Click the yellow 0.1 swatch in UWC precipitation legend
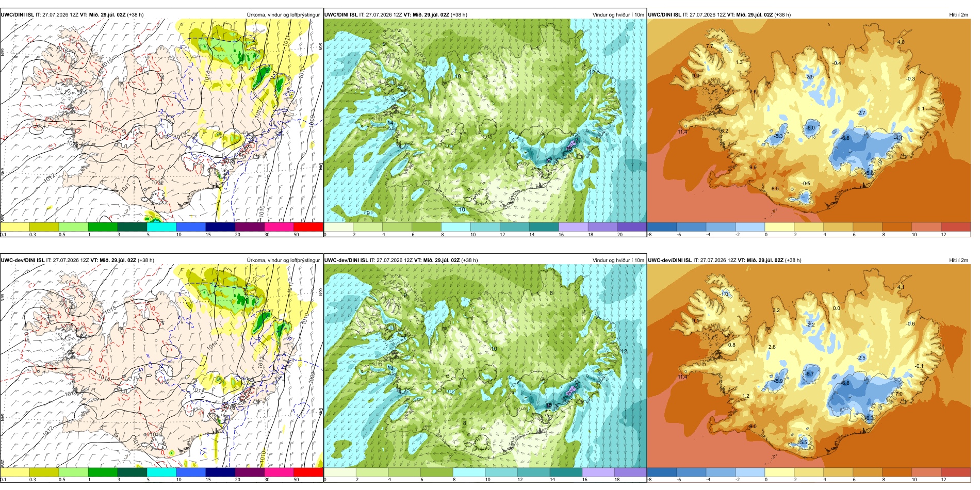Image resolution: width=980 pixels, height=490 pixels. click(15, 226)
